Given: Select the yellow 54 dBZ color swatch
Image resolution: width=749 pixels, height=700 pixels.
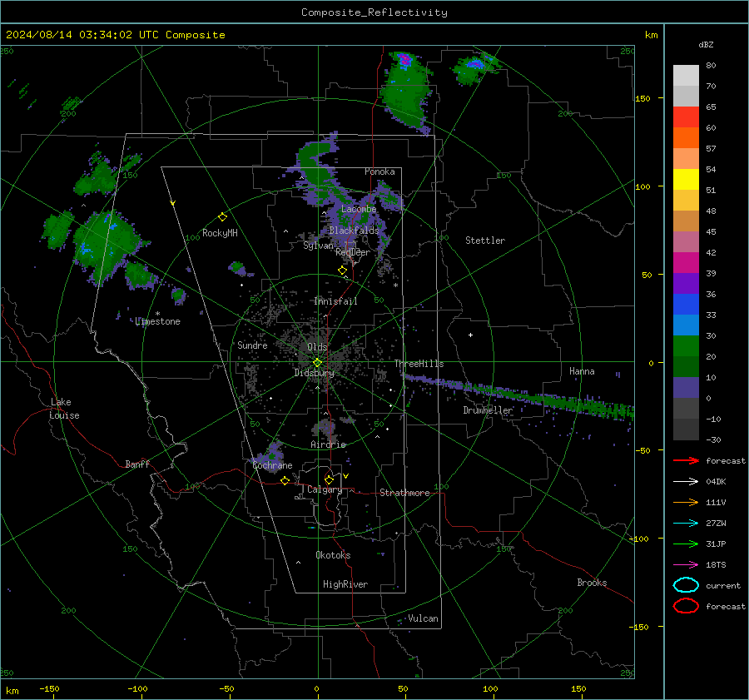Looking at the screenshot, I should (686, 179).
